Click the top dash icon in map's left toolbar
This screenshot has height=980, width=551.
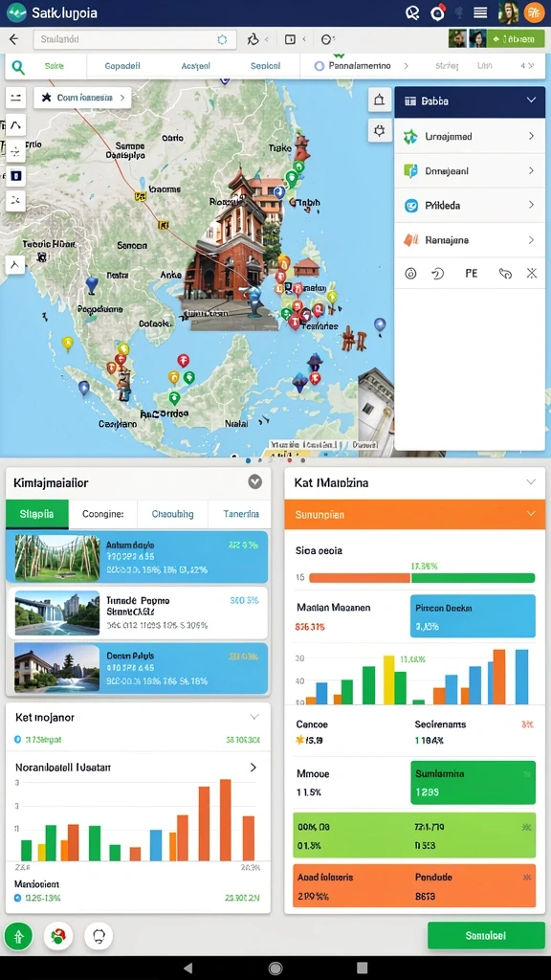point(15,99)
